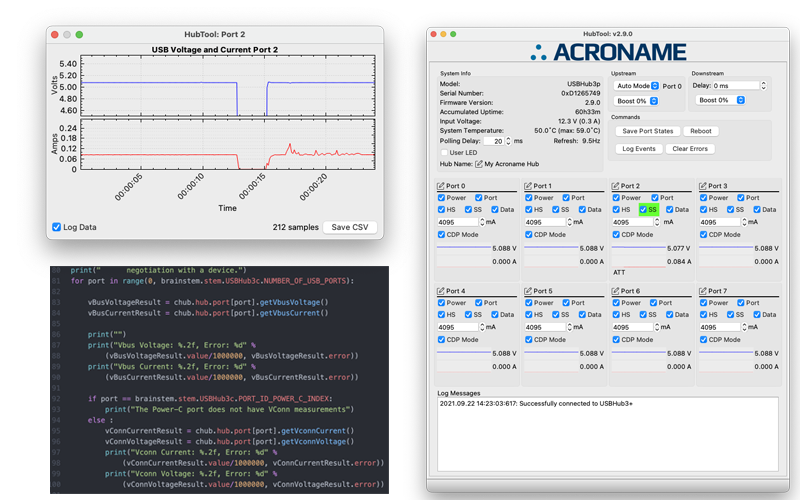The image size is (800, 500).
Task: Edit Port 4 name pencil icon
Action: pos(441,291)
